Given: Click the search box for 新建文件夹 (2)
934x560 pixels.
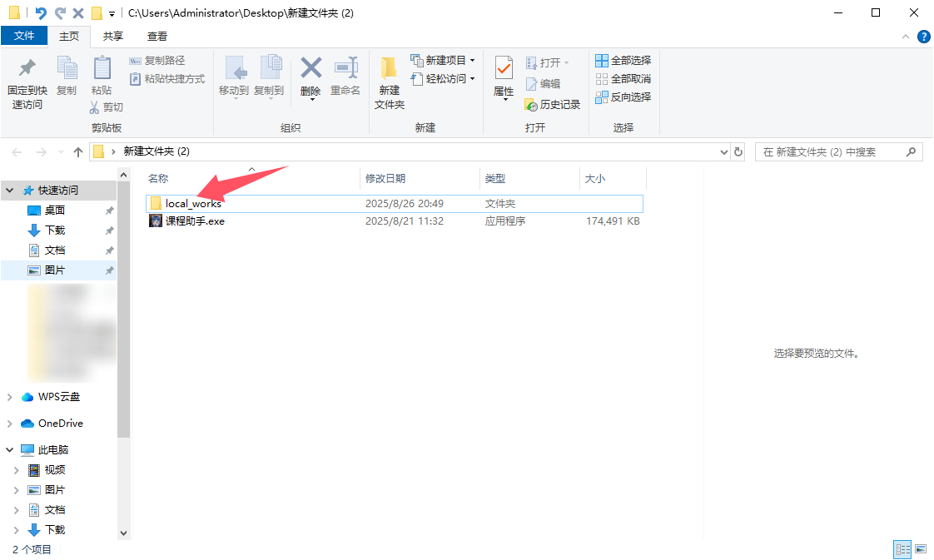Looking at the screenshot, I should pos(832,151).
